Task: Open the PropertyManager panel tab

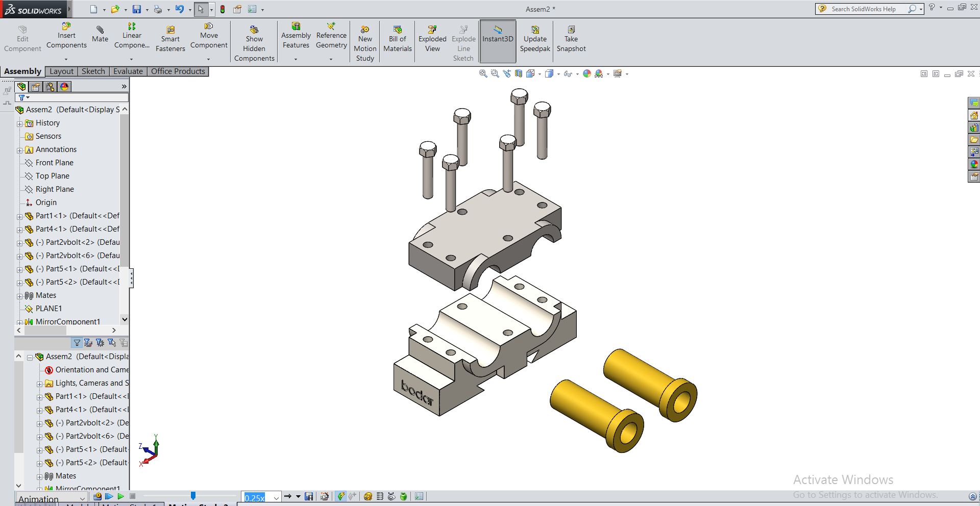Action: 36,87
